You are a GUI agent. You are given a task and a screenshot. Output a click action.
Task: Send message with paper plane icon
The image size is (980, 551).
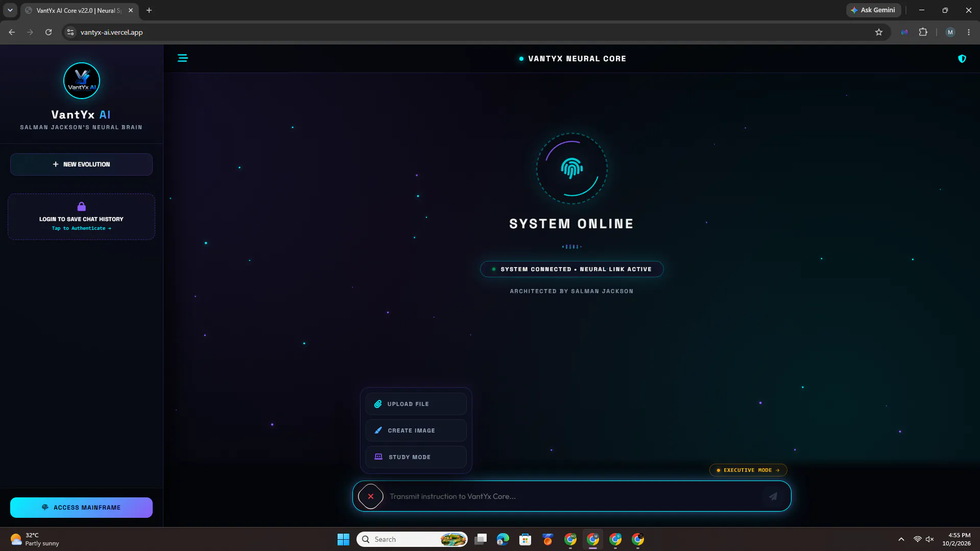click(773, 496)
